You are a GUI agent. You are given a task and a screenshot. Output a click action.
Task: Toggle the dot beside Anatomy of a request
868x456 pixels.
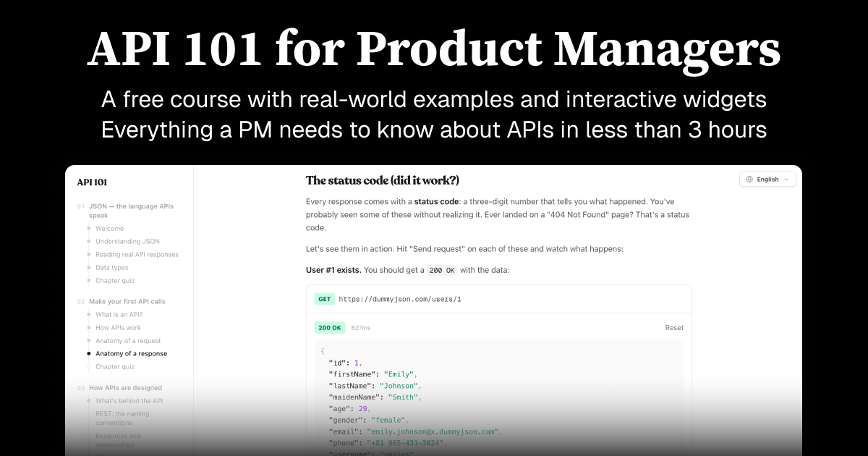88,340
